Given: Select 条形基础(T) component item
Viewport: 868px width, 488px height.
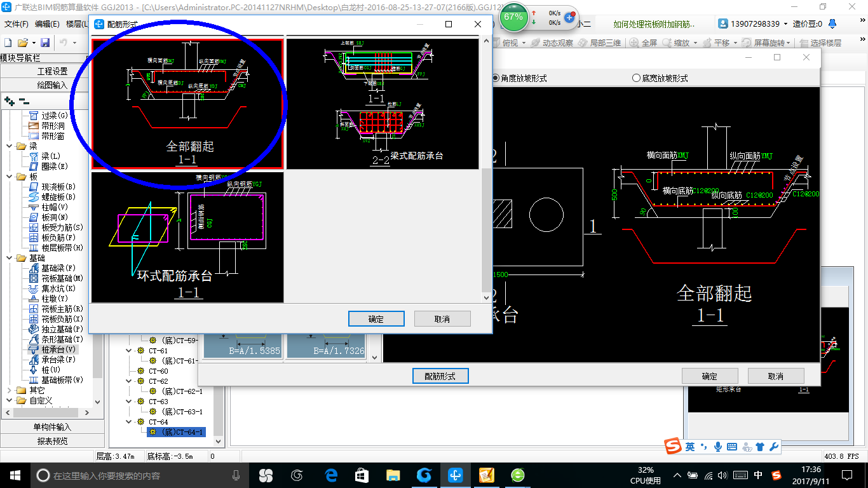Looking at the screenshot, I should 62,339.
